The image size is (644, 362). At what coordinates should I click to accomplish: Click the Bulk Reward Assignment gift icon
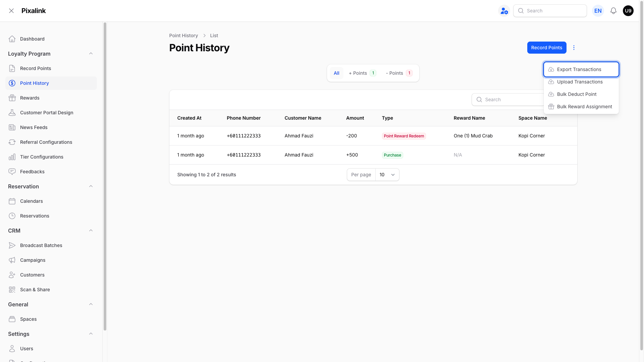point(551,107)
